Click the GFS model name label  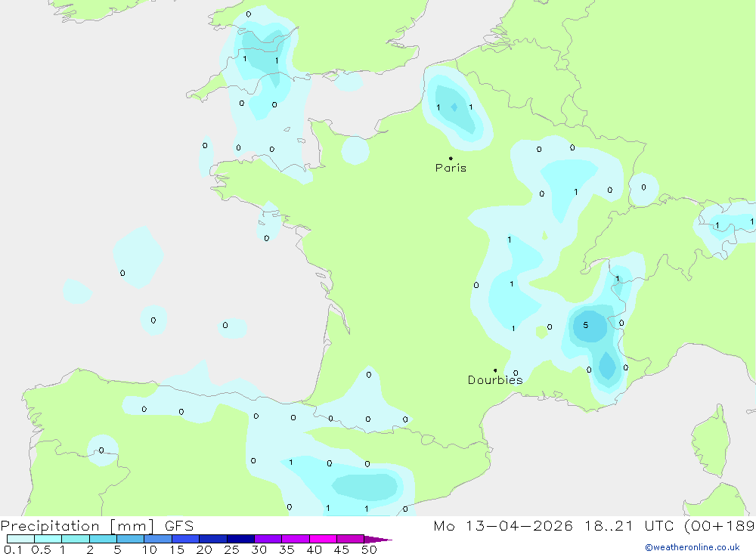(x=179, y=526)
